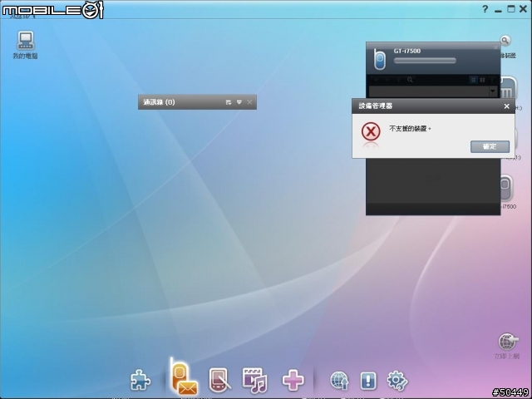Open the PDA organizer icon in the dock
The height and width of the screenshot is (399, 532).
coord(219,380)
